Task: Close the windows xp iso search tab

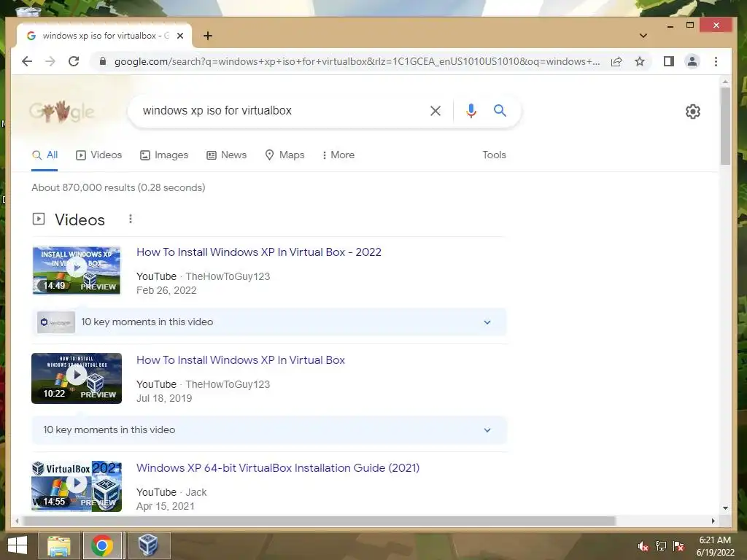Action: [180, 36]
